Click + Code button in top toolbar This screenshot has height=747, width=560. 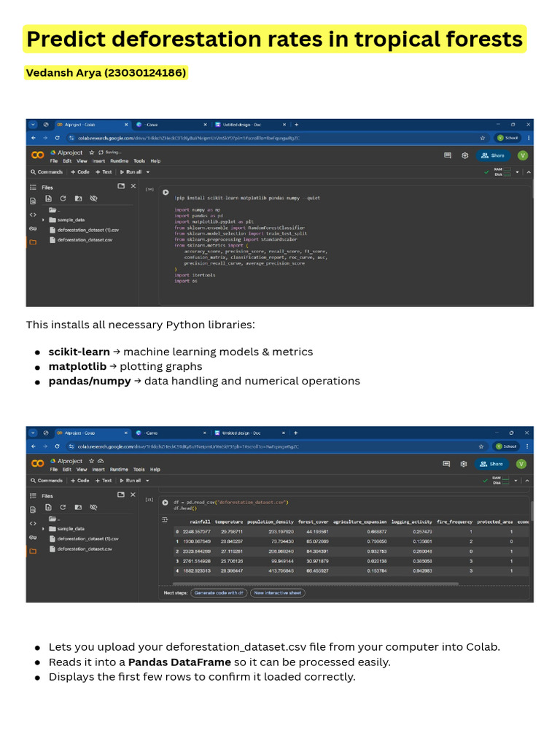[x=80, y=172]
